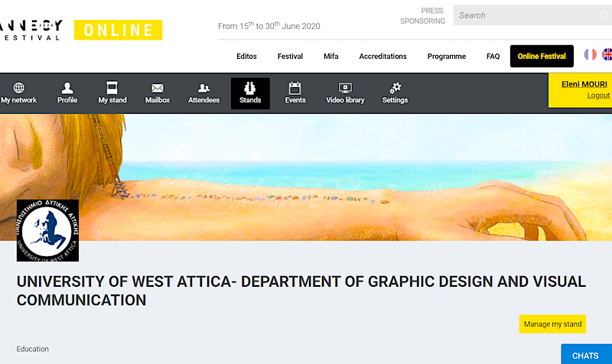
Task: Open the Mailbox envelope icon
Action: 158,88
